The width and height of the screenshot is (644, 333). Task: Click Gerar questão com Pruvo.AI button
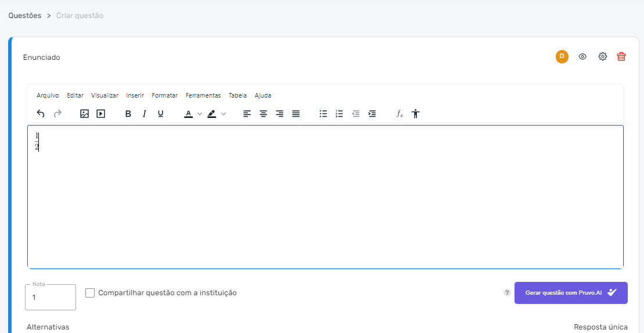click(571, 293)
